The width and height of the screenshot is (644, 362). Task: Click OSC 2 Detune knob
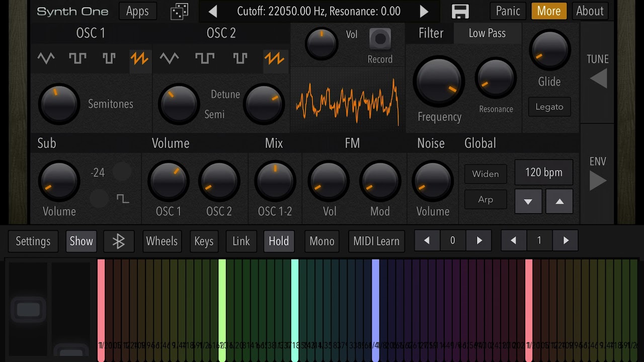pos(263,104)
